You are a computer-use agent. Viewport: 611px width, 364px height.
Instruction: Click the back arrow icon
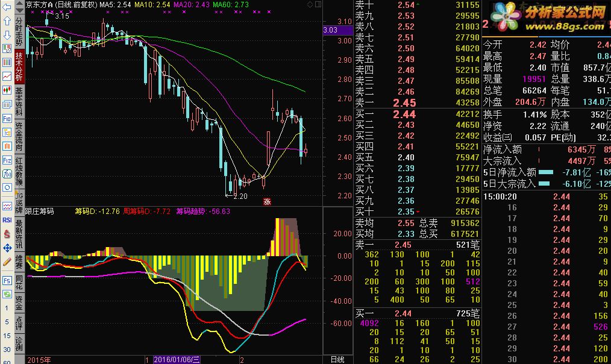pyautogui.click(x=7, y=7)
